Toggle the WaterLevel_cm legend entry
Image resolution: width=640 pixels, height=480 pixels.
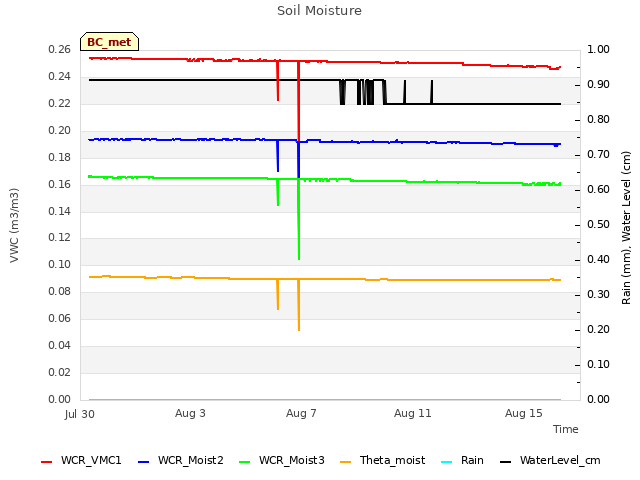point(550,460)
